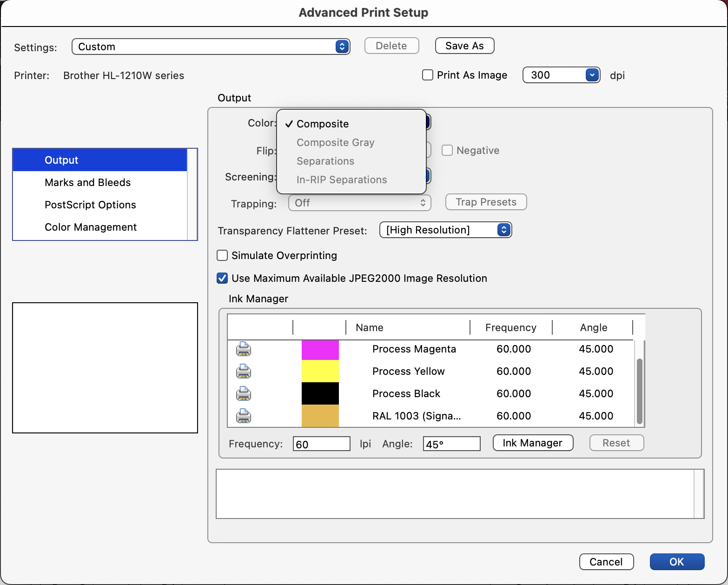Enable Simulate Overprinting
The image size is (728, 585).
(222, 255)
